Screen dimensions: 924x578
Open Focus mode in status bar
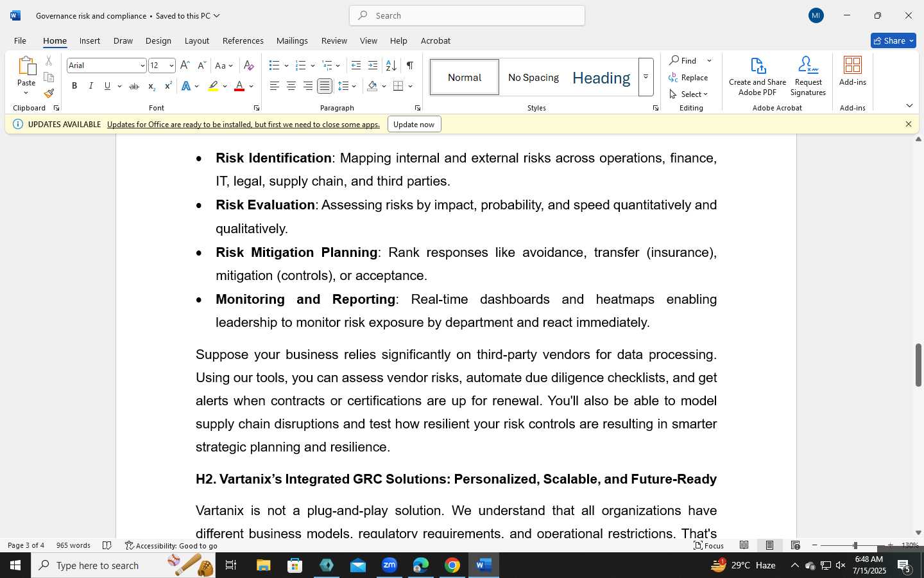pos(709,545)
